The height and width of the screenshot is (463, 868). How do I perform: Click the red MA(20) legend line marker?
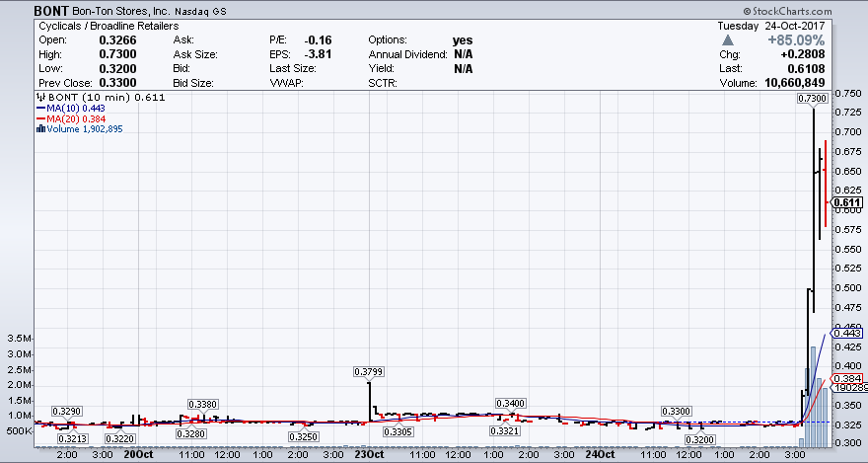(x=38, y=118)
